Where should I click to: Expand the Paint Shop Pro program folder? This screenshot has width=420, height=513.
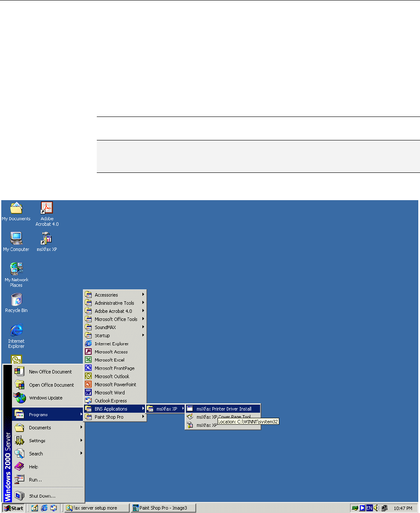point(115,417)
